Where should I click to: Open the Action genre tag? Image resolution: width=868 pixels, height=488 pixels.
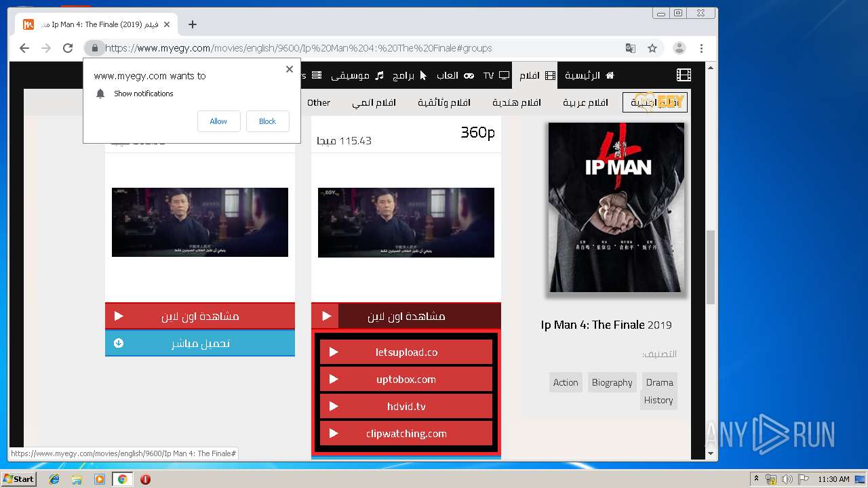[x=566, y=382]
